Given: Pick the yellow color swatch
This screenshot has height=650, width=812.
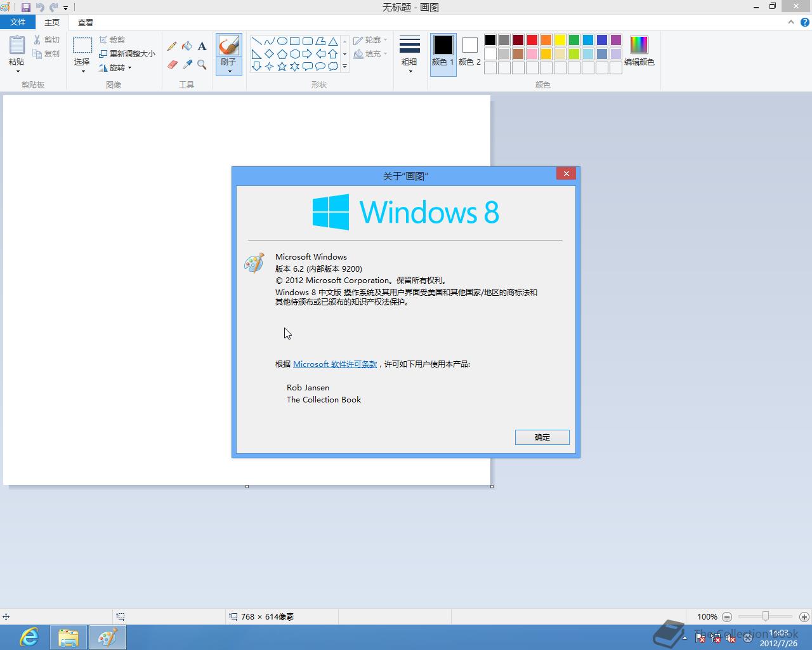Looking at the screenshot, I should tap(560, 40).
